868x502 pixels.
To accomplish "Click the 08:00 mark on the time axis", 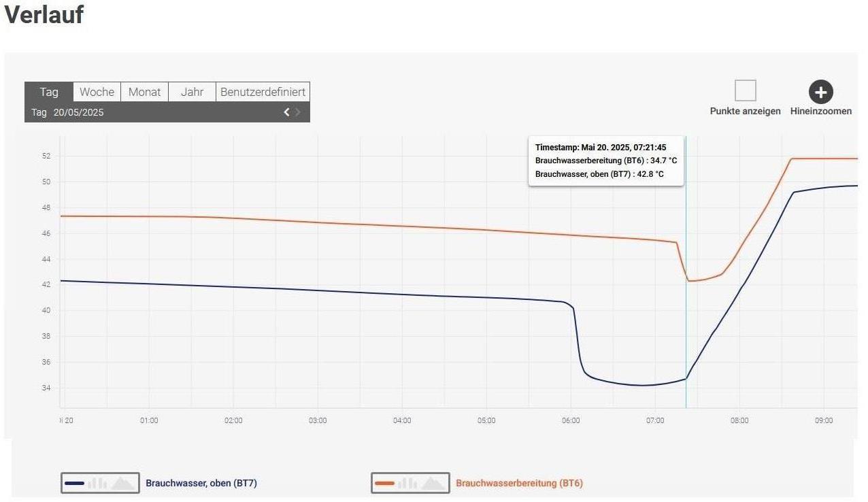I will click(739, 420).
